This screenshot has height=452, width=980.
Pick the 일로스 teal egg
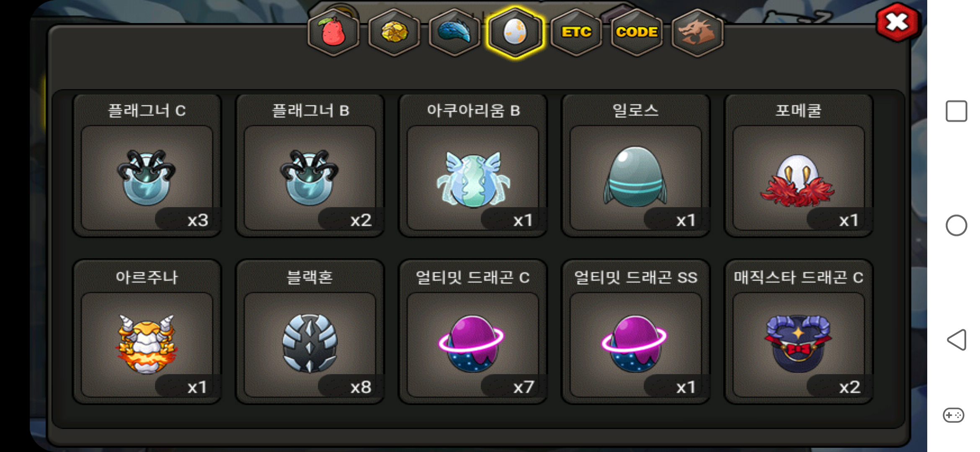[636, 166]
